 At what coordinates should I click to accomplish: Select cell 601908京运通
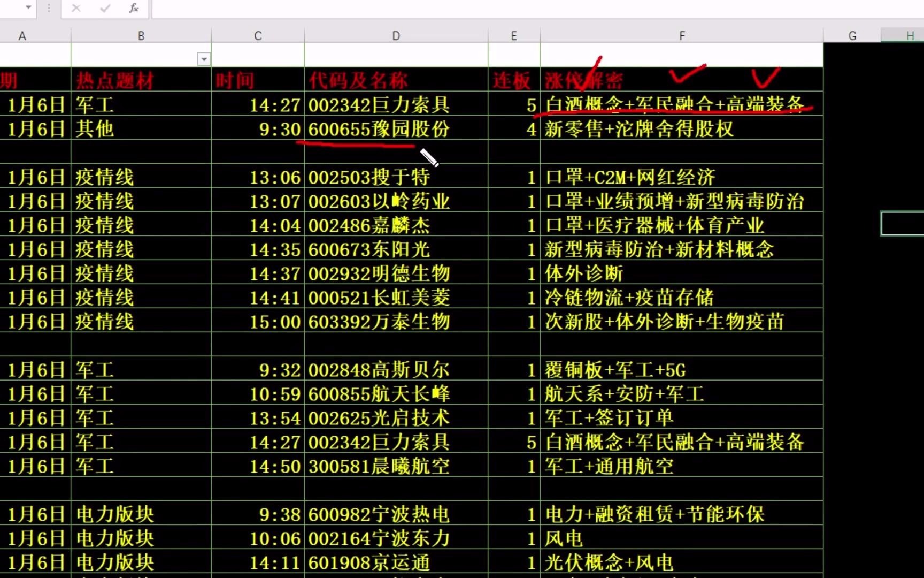pyautogui.click(x=396, y=562)
